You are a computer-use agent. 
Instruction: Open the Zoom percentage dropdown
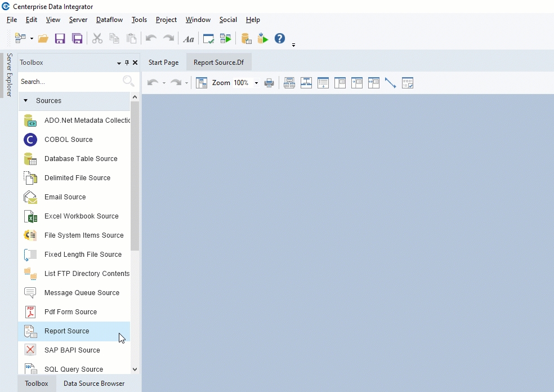coord(256,83)
